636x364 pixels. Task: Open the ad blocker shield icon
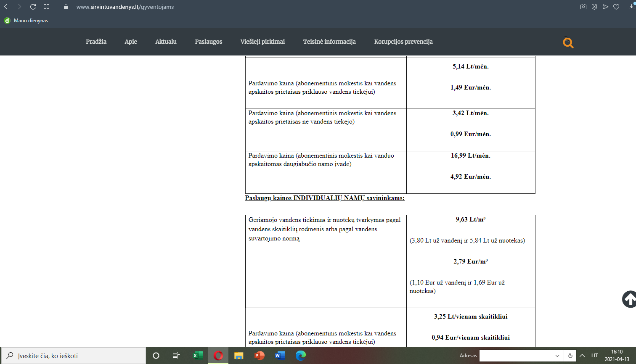coord(594,7)
